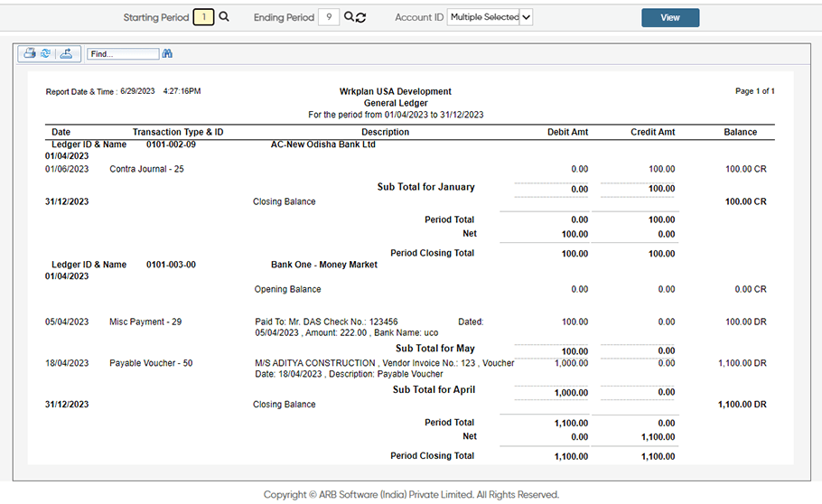
Task: Open the Account ID dropdown arrow
Action: coord(527,17)
